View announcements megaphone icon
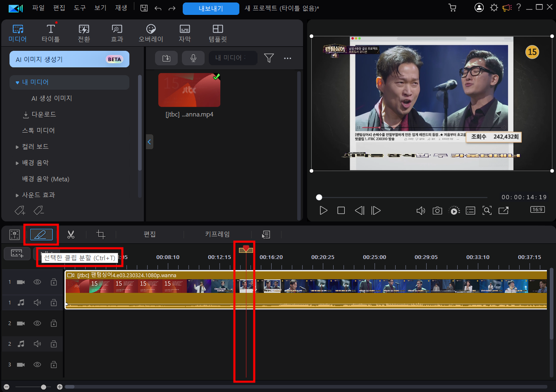556x392 pixels. point(507,7)
